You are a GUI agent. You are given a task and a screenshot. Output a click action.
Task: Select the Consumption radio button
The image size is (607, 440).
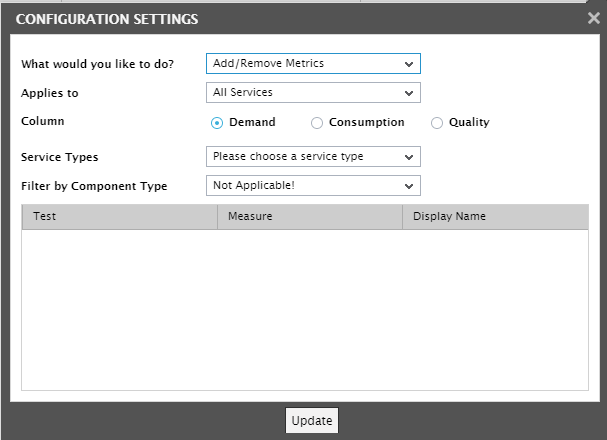pyautogui.click(x=317, y=123)
